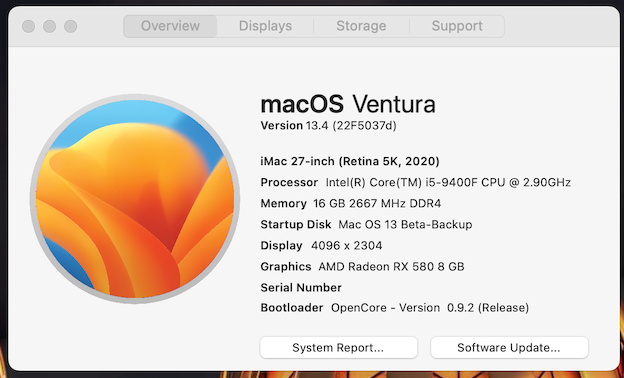The width and height of the screenshot is (624, 378).
Task: Click the Intel(R) Core(TM) i5-9400F processor value
Action: point(448,182)
